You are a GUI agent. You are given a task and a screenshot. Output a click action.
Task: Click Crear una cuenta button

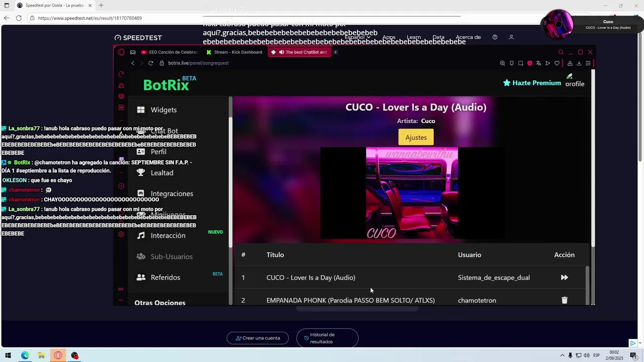(258, 338)
